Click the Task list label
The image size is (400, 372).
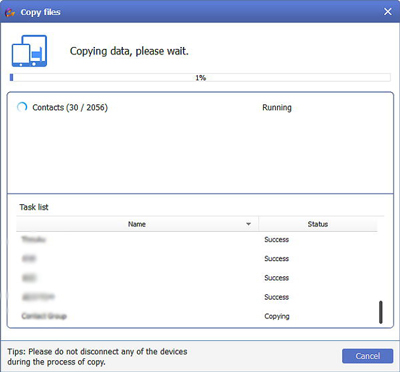34,207
